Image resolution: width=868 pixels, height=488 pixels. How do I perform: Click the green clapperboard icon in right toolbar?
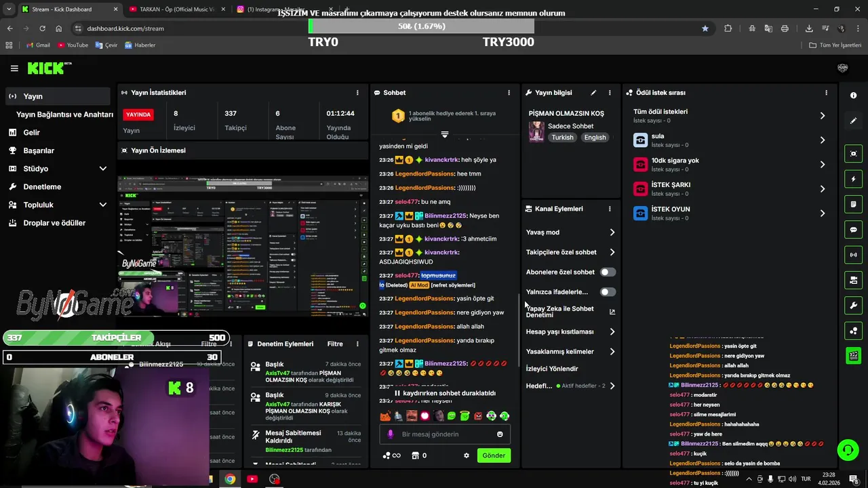(853, 355)
